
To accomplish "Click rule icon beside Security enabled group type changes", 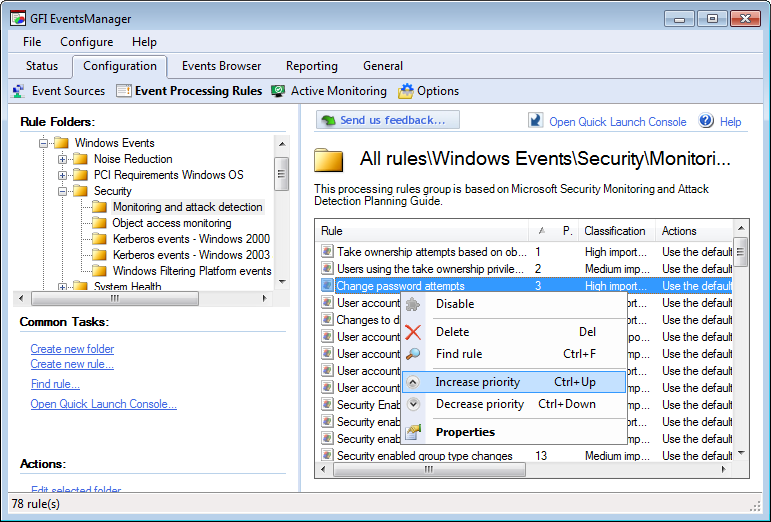I will [x=327, y=455].
